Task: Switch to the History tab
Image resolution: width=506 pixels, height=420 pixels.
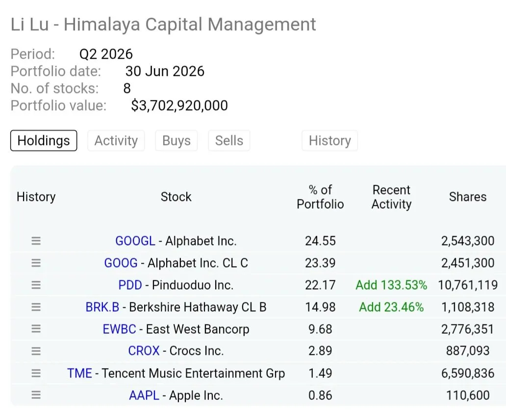Action: (330, 141)
